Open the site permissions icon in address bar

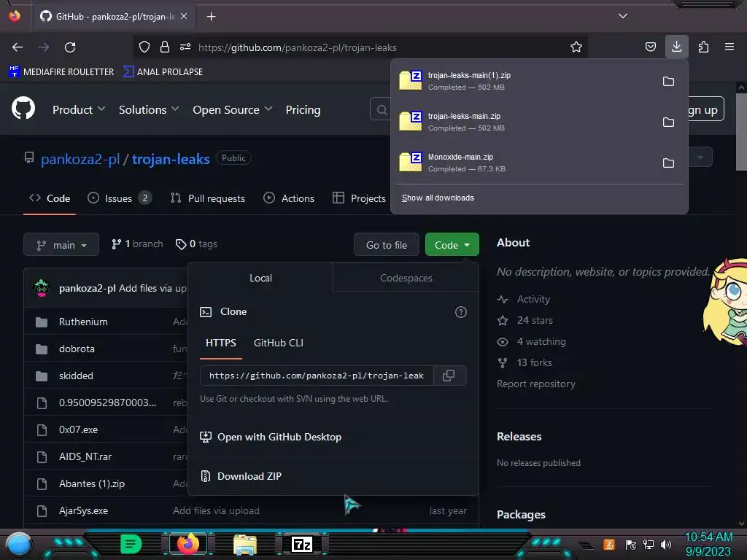[x=185, y=47]
